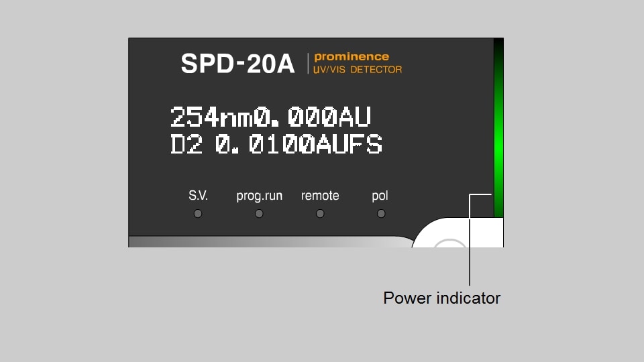Image resolution: width=644 pixels, height=362 pixels.
Task: Click the D2 lamp display text
Action: pyautogui.click(x=186, y=144)
